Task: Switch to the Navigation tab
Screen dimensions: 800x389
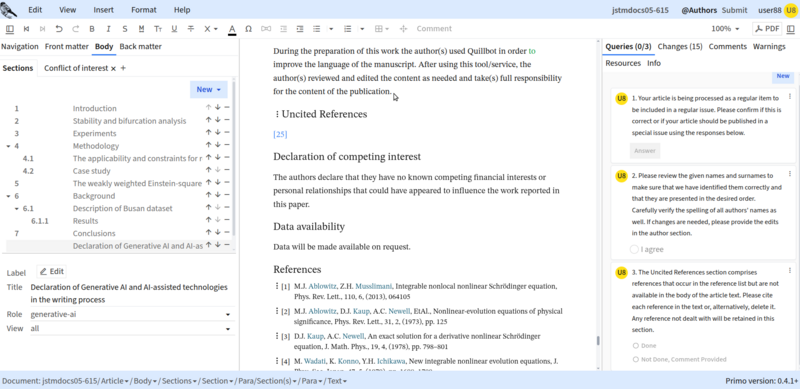Action: click(19, 46)
